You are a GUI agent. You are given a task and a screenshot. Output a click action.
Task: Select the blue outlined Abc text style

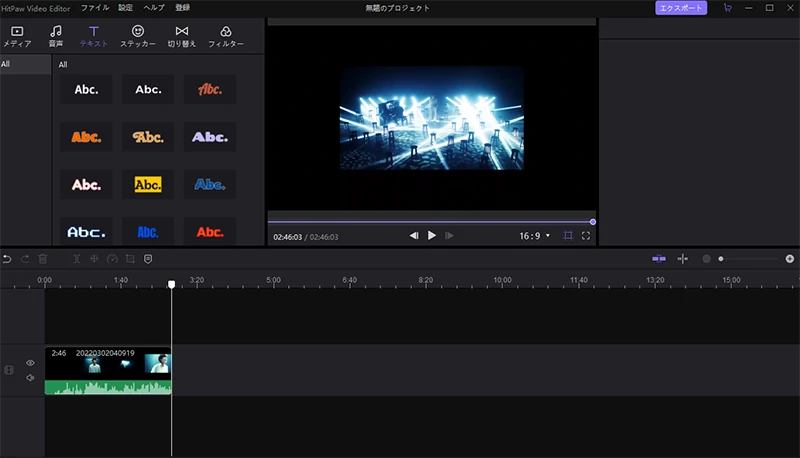click(210, 184)
